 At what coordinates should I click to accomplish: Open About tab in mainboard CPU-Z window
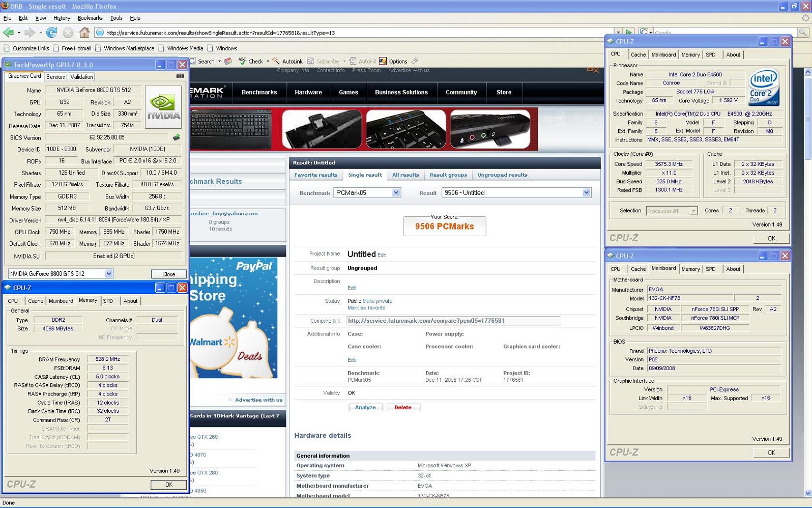pyautogui.click(x=733, y=269)
